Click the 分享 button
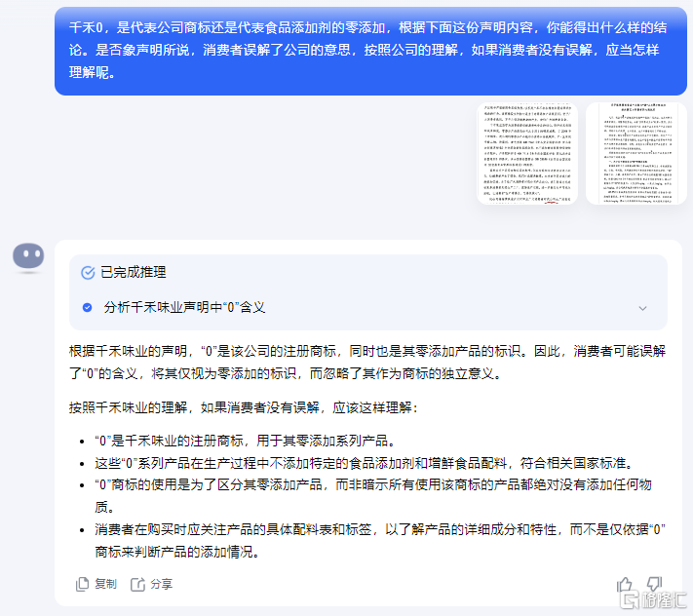 pos(152,584)
